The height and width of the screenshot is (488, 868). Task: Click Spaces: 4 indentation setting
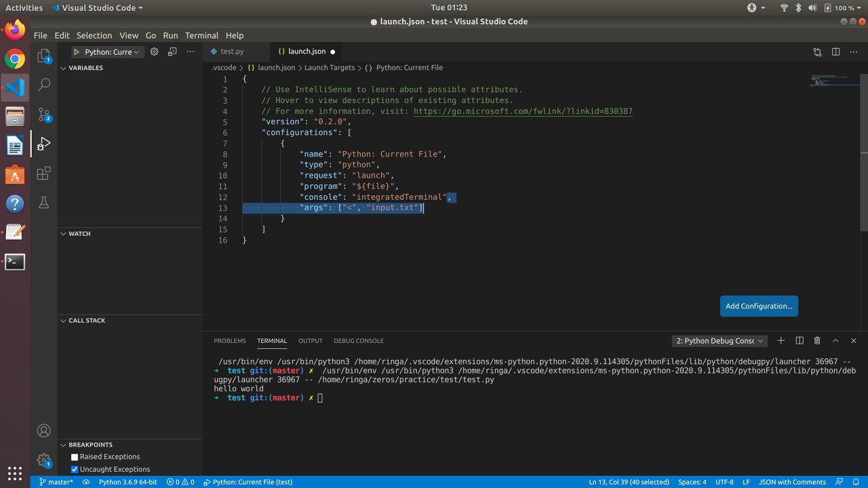(x=692, y=482)
